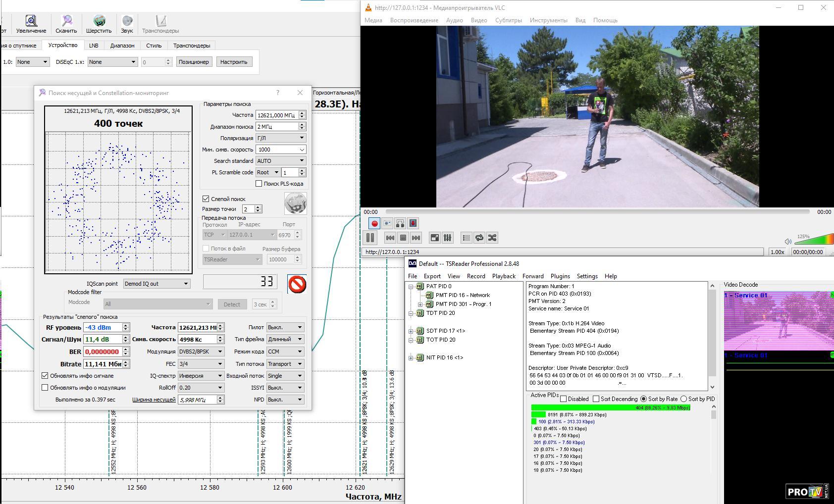The image size is (834, 504).
Task: Toggle VLC playlist view button
Action: (x=466, y=238)
